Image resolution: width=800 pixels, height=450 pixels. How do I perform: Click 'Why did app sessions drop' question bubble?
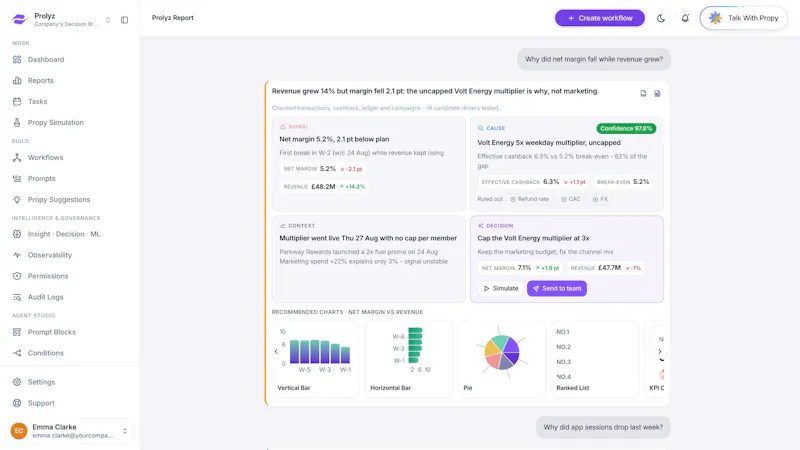click(x=603, y=427)
